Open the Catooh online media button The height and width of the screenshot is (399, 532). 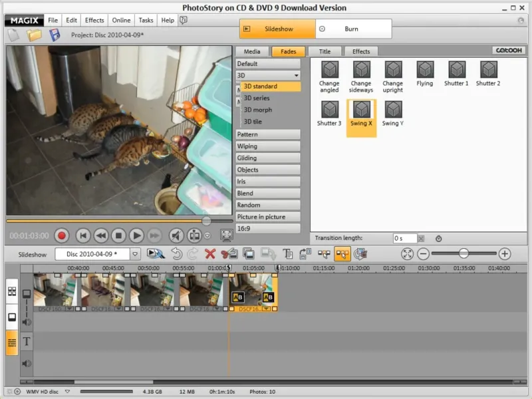point(509,51)
